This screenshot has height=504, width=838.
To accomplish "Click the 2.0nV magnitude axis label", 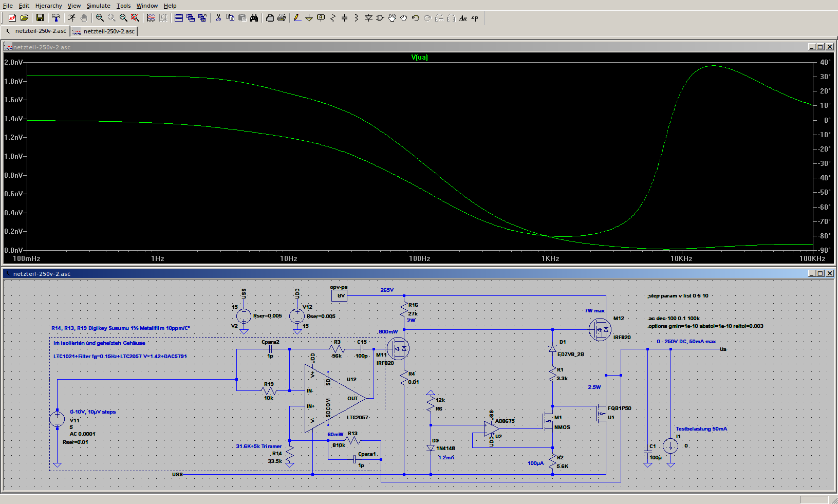I will coord(13,62).
